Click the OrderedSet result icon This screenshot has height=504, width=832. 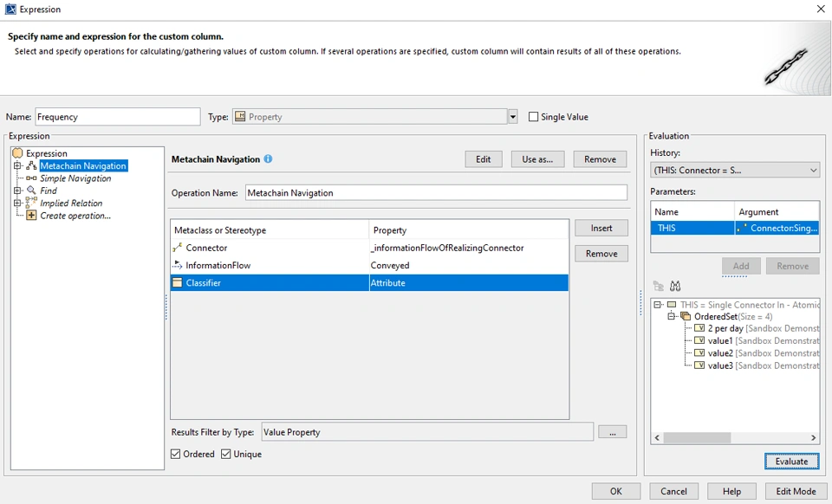pos(686,317)
